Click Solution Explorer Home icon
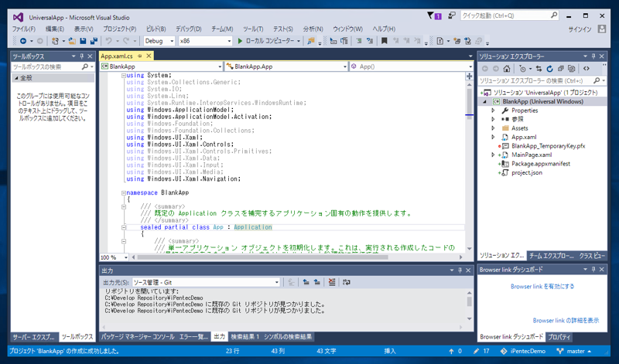Screen dimensions: 619x364 coord(507,69)
